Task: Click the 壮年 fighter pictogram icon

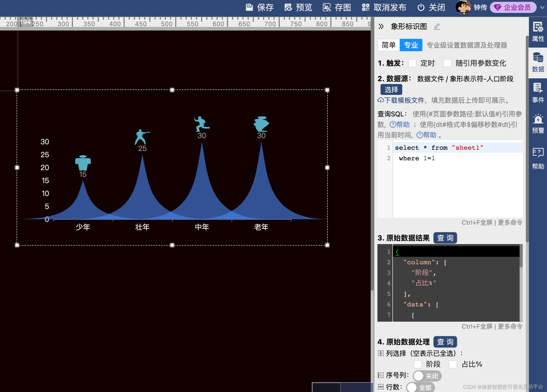Action: (142, 137)
